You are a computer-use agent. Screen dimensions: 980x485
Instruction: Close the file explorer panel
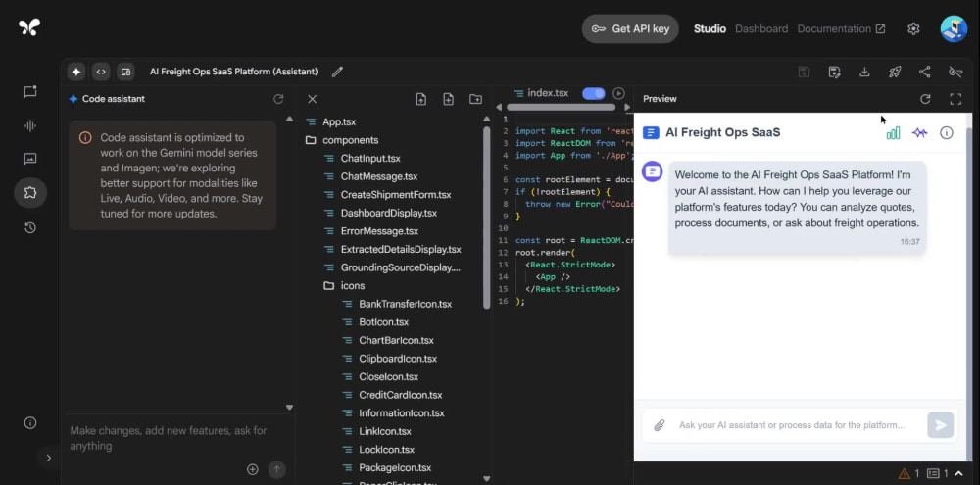point(313,99)
